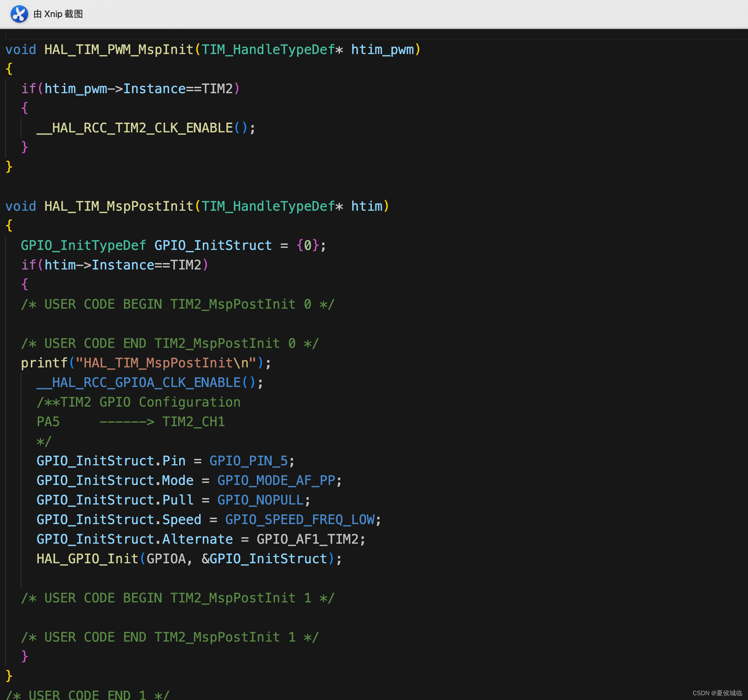Click the Xnip scissors app icon
Screen dimensions: 748x700
[x=19, y=14]
